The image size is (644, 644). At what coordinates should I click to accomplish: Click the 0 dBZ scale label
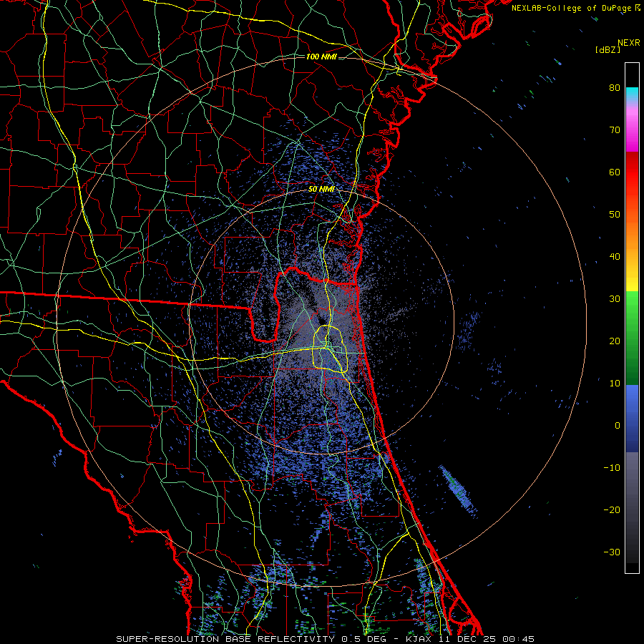618,426
